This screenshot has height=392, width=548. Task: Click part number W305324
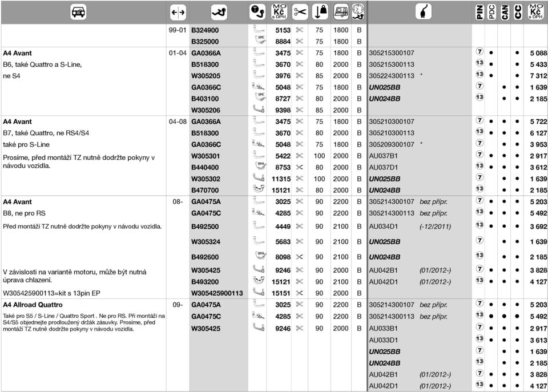click(x=205, y=242)
